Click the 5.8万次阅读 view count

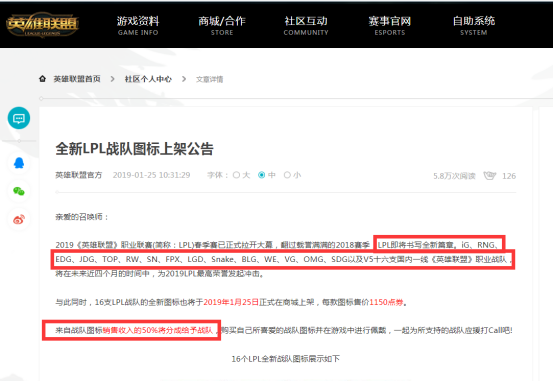[x=454, y=176]
